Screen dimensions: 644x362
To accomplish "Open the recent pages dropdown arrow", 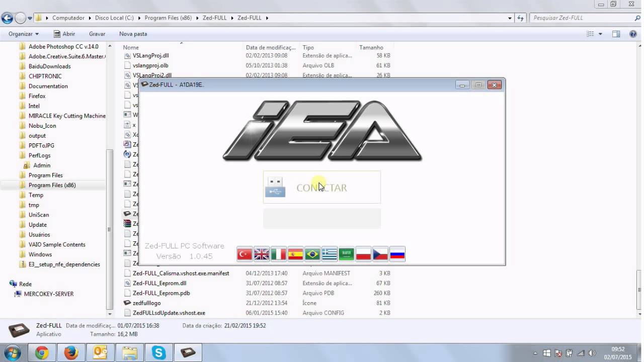I will point(30,19).
